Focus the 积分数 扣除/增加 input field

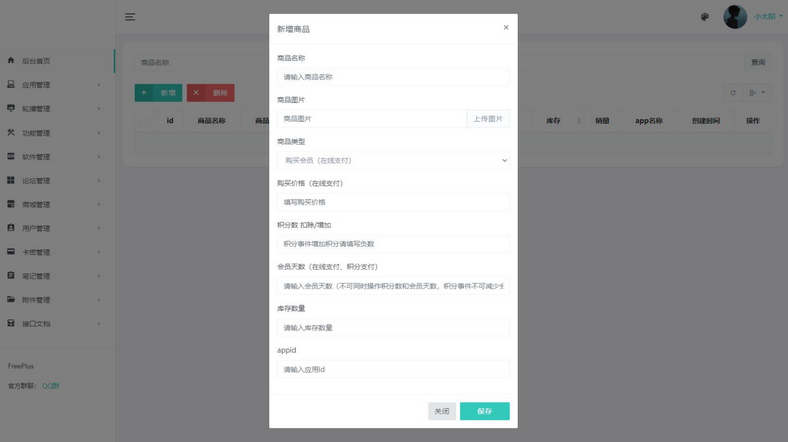[x=393, y=244]
